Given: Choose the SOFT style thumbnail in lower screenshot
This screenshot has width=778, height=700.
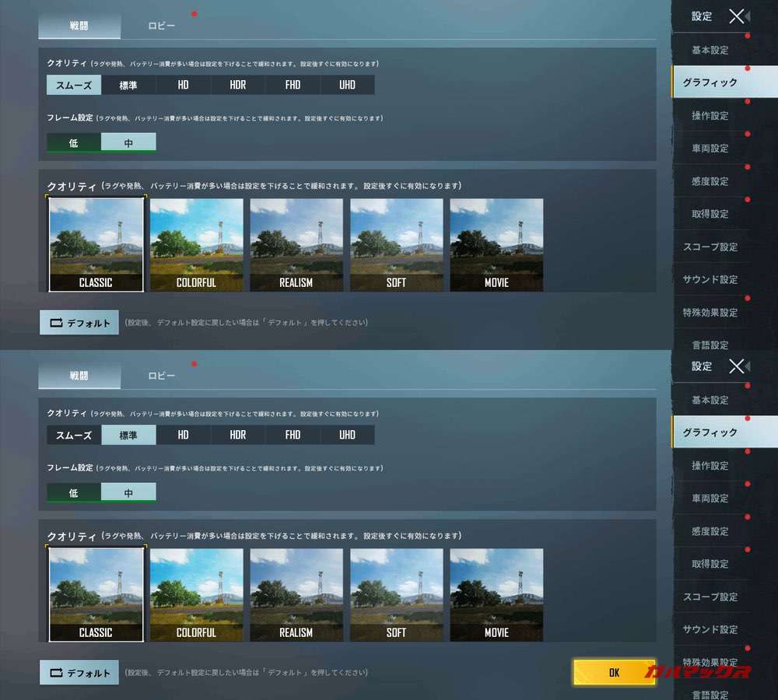Looking at the screenshot, I should click(396, 595).
